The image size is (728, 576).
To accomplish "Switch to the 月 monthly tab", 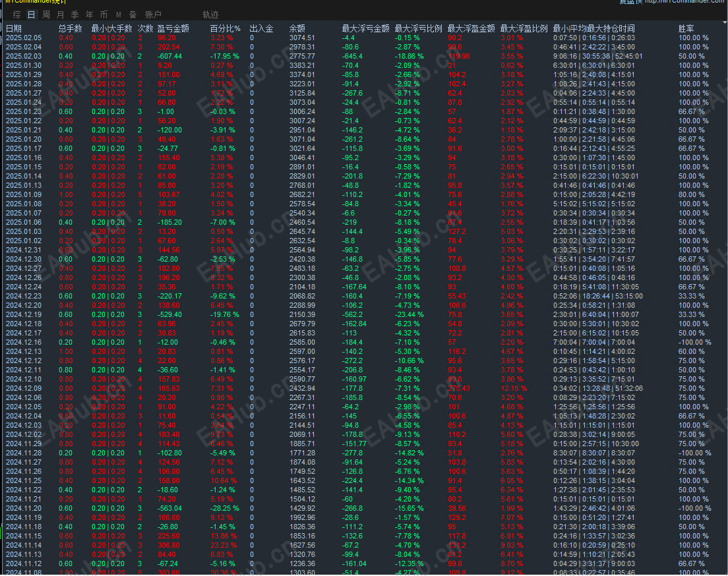I will 61,15.
